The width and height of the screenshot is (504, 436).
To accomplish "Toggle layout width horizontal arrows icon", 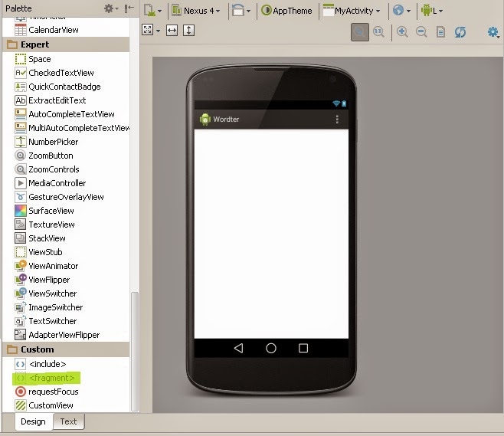I will click(172, 31).
